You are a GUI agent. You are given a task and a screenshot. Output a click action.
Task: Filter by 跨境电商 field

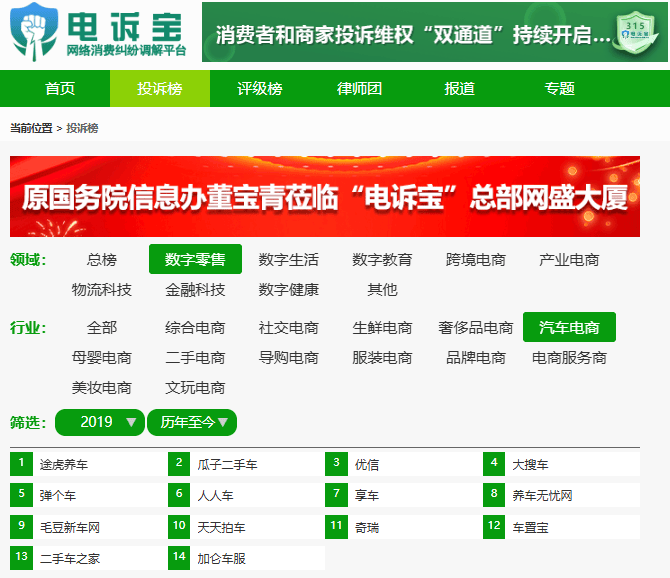(476, 259)
